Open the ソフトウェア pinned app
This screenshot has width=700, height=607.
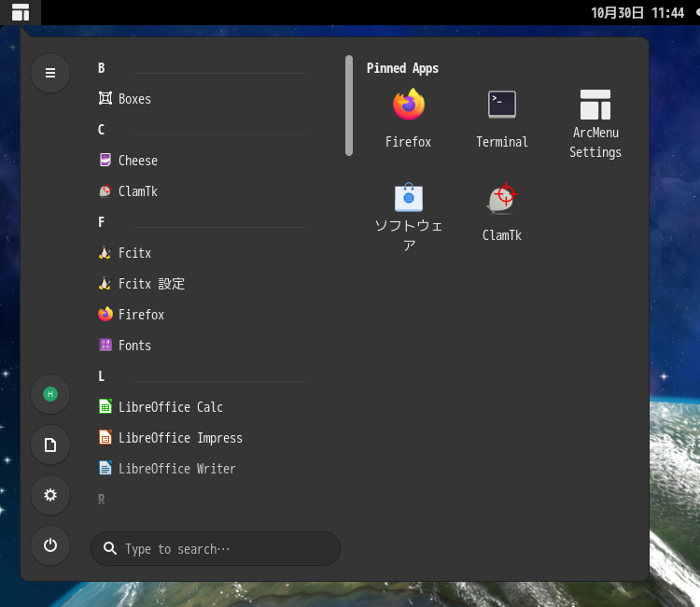point(409,217)
